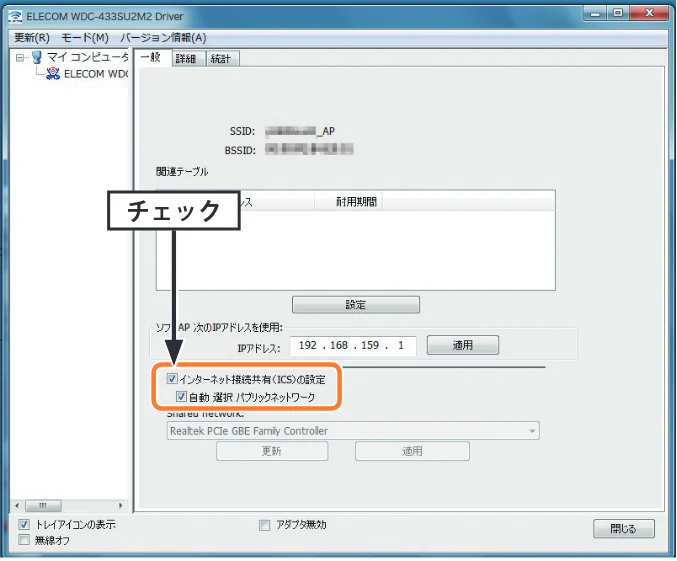Maximize the ELECOM driver window

pos(618,13)
